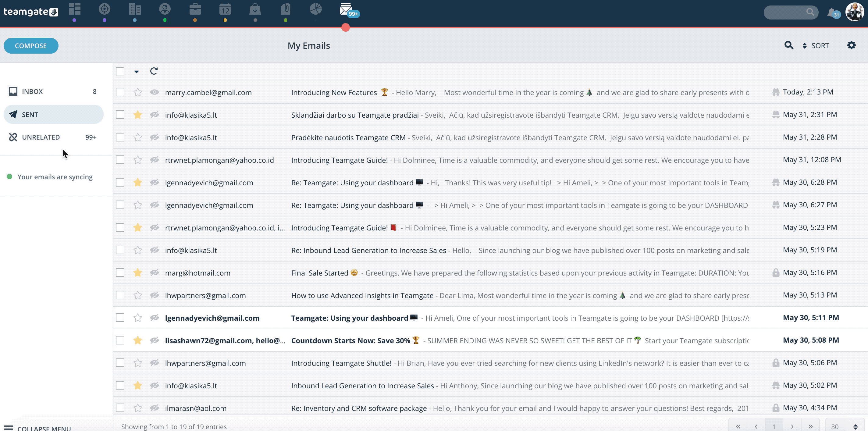Unstar the Final Sale Started email

tap(137, 272)
